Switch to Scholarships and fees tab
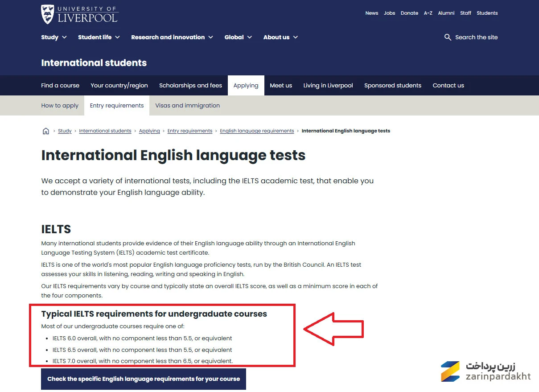Image resolution: width=539 pixels, height=392 pixels. click(x=190, y=85)
